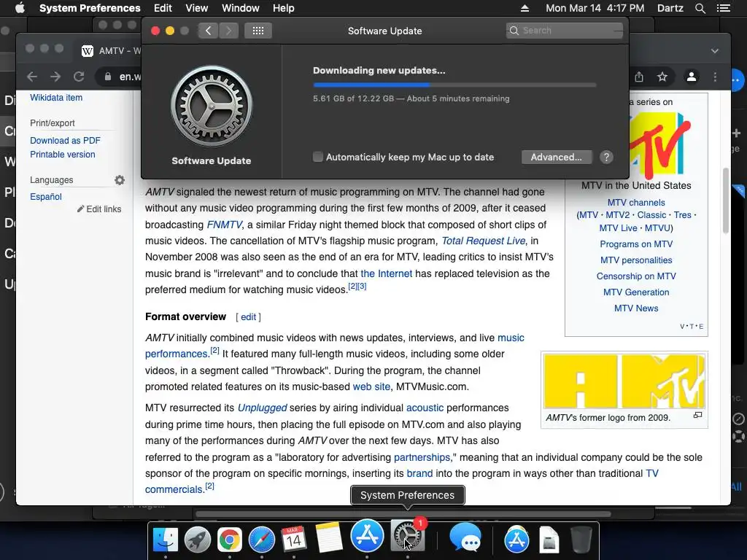Click Chrome forward arrow button

click(55, 77)
